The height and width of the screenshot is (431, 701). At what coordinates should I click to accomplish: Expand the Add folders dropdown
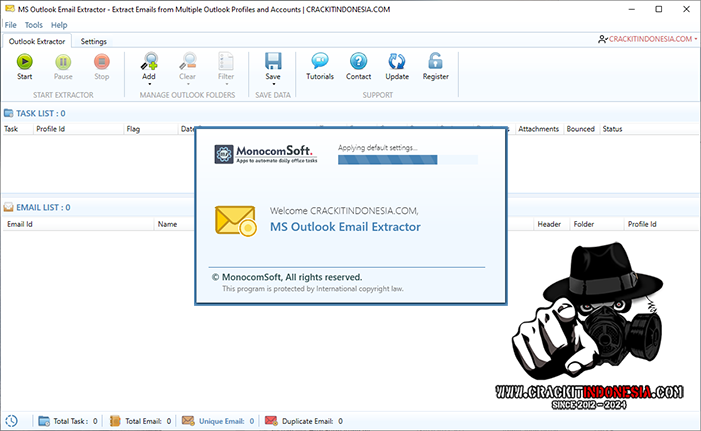(149, 83)
